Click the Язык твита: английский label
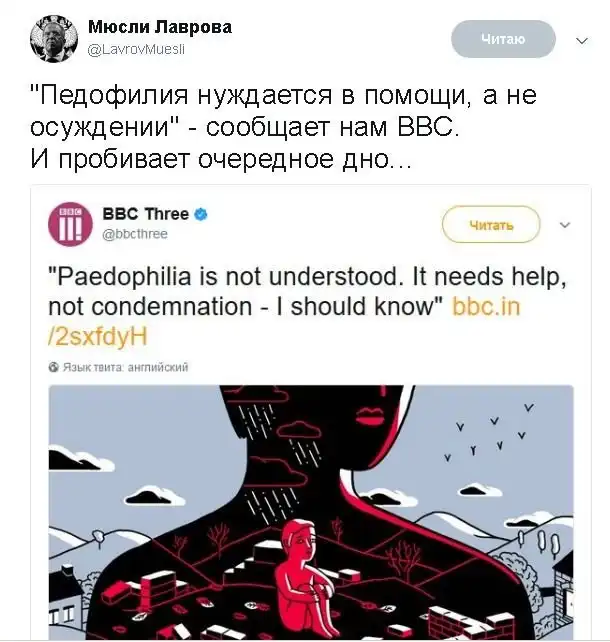The width and height of the screenshot is (610, 642). (x=125, y=367)
